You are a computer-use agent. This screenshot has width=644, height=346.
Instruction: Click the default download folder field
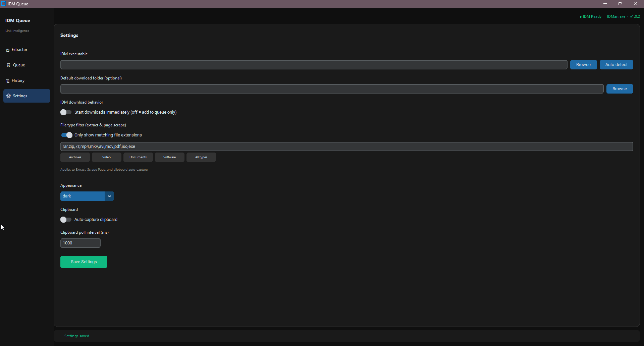click(x=332, y=89)
